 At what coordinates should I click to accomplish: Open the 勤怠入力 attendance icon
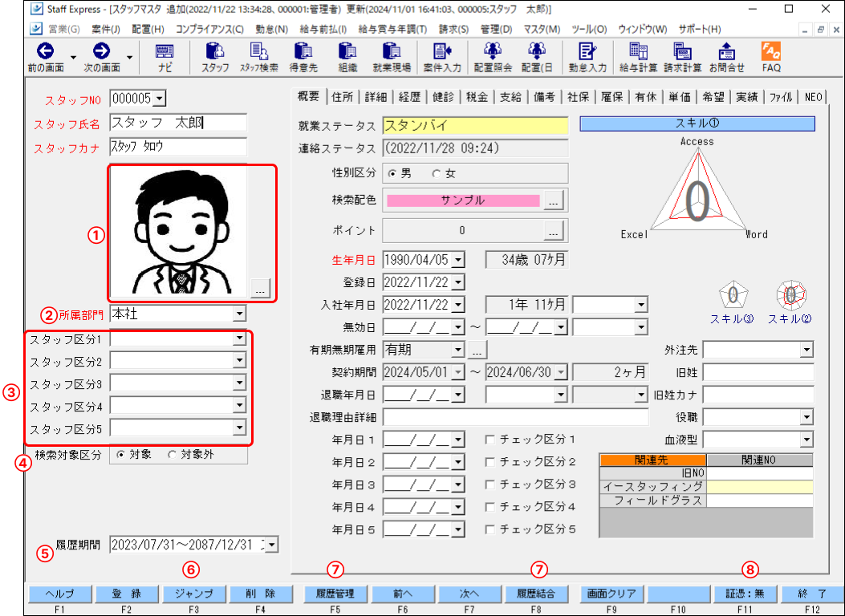pyautogui.click(x=587, y=51)
